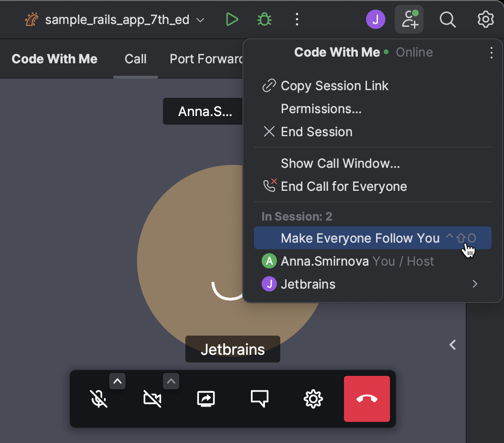Select End Call for Everyone
The image size is (504, 443).
pos(373,187)
